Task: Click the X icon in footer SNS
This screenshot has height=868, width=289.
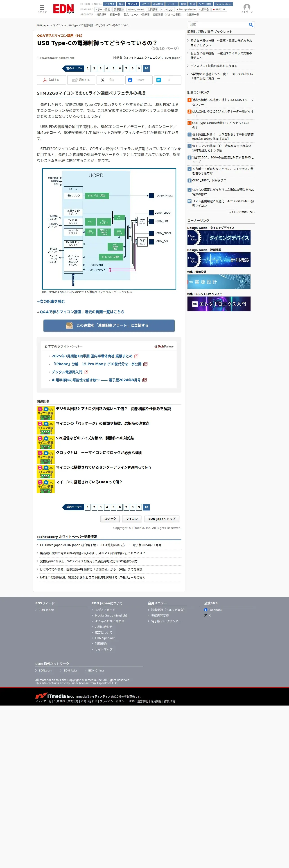Action: [x=205, y=616]
